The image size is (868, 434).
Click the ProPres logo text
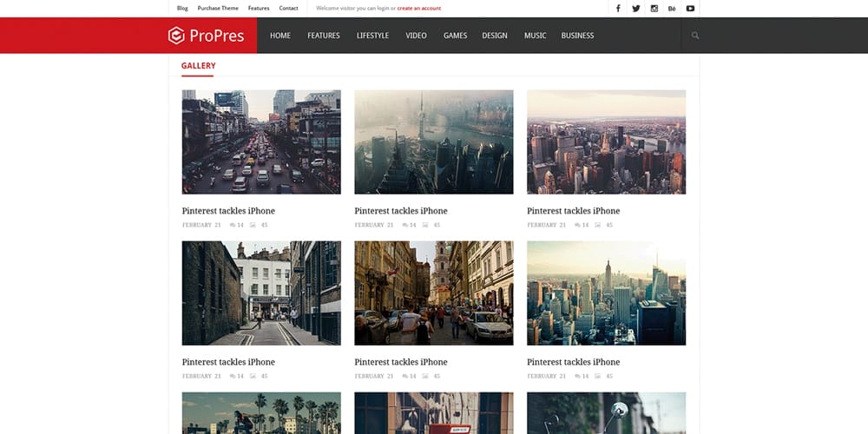217,36
